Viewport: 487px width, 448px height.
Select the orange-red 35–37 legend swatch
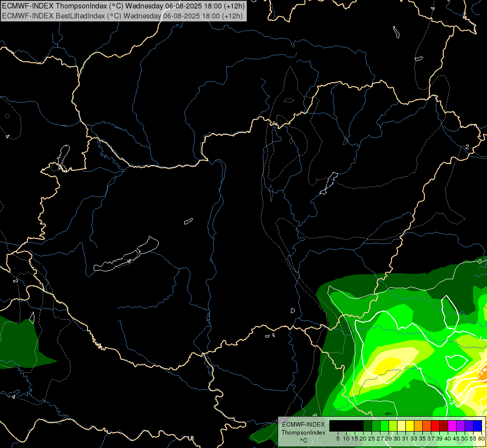[x=427, y=426]
